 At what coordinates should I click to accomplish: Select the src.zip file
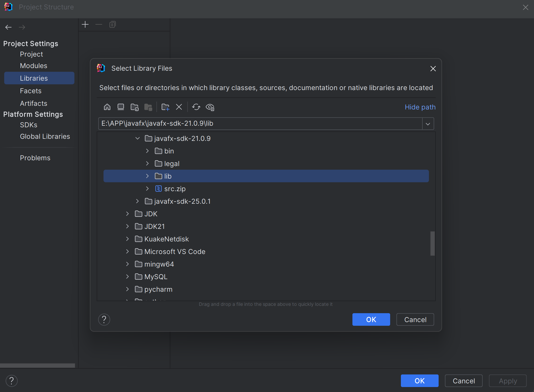[266, 189]
